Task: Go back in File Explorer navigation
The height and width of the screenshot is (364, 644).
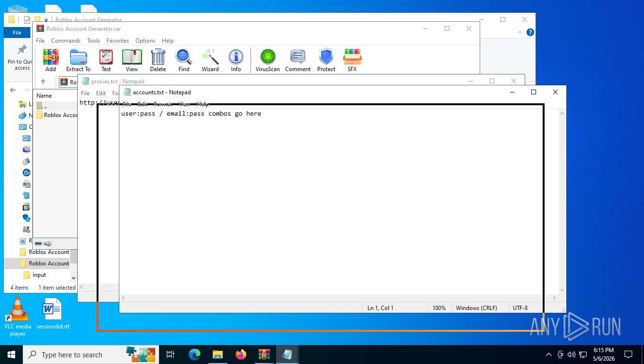Action: point(13,90)
